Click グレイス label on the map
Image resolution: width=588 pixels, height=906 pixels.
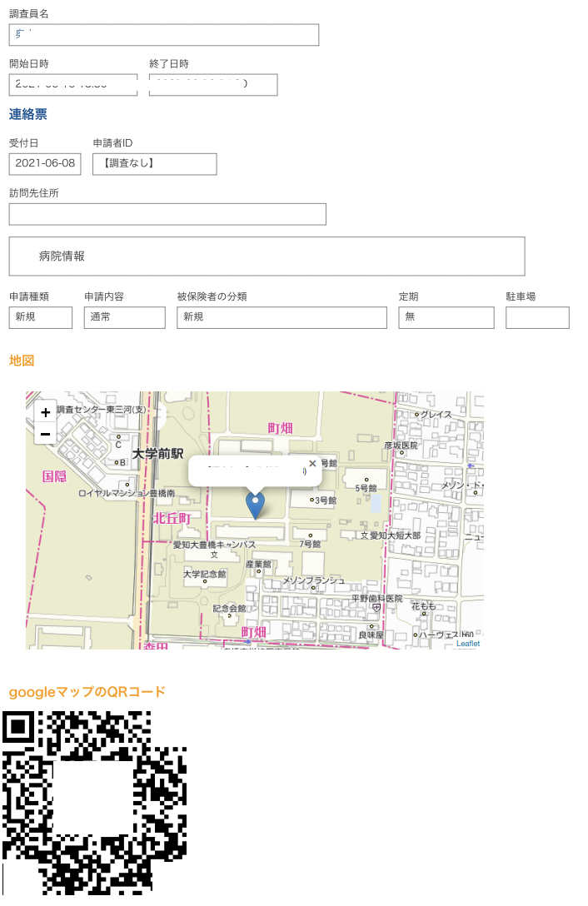tap(436, 415)
